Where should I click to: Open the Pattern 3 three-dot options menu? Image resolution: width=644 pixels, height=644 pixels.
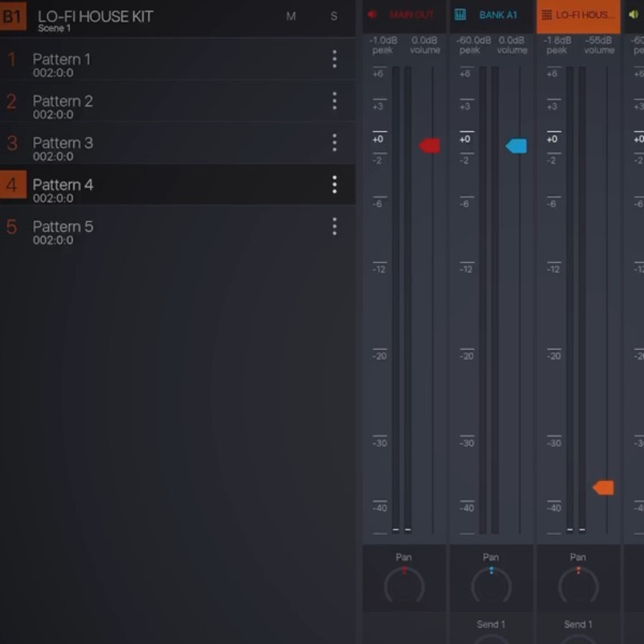coord(334,143)
